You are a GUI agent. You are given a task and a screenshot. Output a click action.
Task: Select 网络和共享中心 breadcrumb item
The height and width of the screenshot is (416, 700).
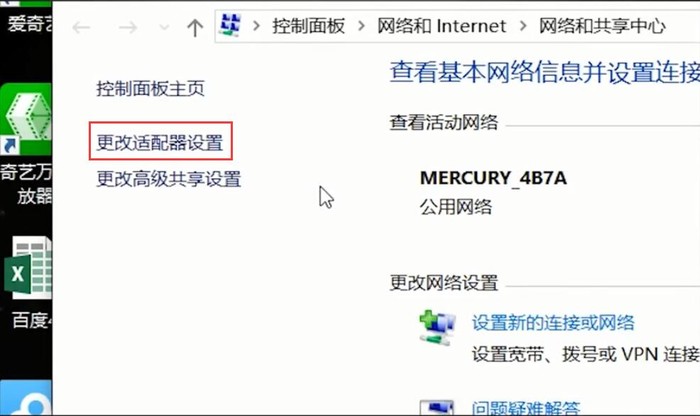pos(602,26)
